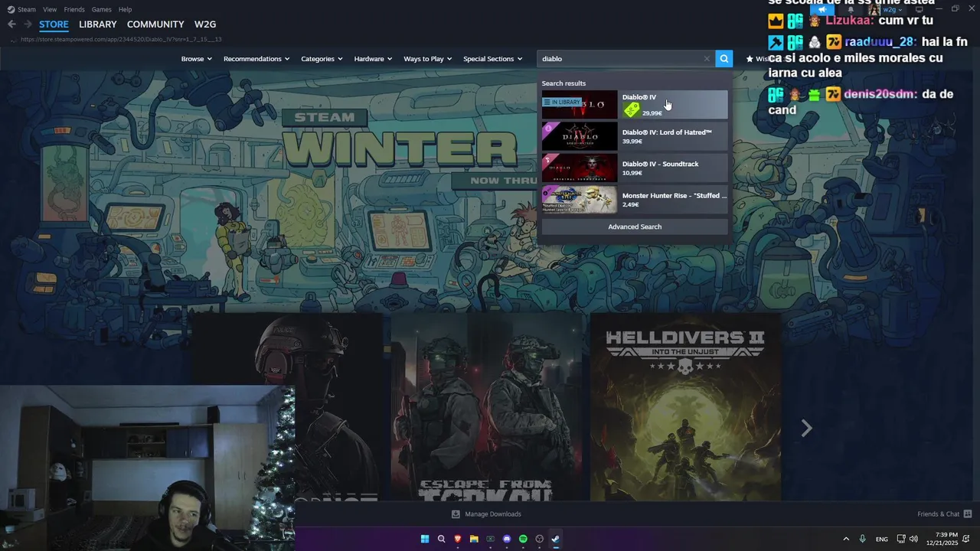The height and width of the screenshot is (551, 980).
Task: Open the Friends & Chat icon
Action: (x=968, y=514)
